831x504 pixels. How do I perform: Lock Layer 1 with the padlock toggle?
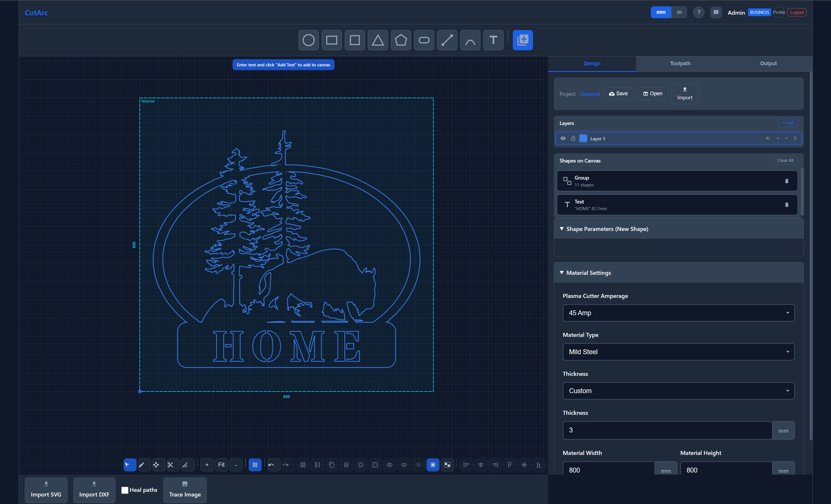tap(573, 138)
